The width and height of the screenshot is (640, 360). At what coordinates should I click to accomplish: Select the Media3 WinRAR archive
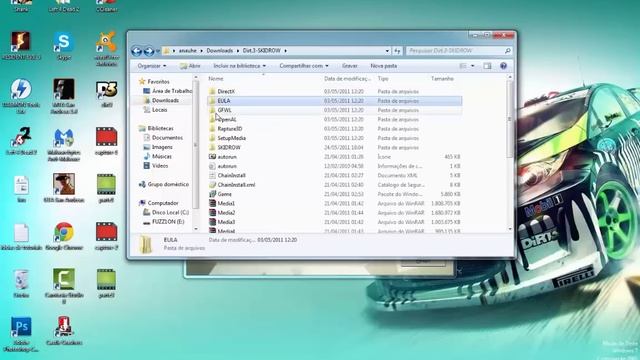point(226,222)
